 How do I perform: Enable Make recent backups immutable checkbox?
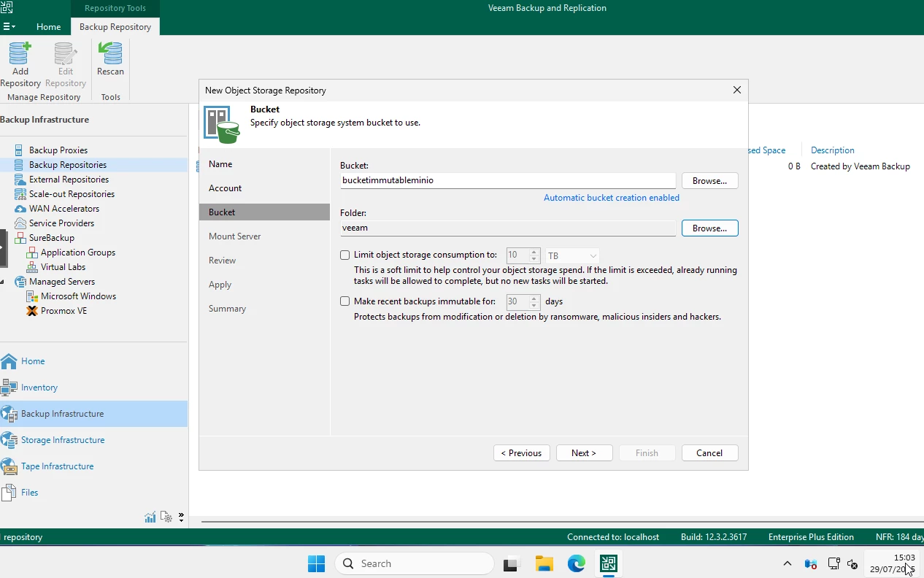(x=345, y=301)
